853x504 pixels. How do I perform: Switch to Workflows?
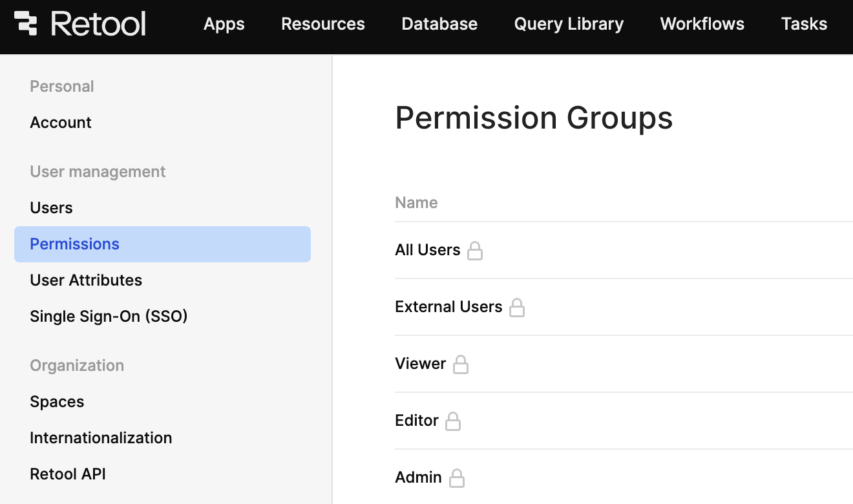click(702, 24)
